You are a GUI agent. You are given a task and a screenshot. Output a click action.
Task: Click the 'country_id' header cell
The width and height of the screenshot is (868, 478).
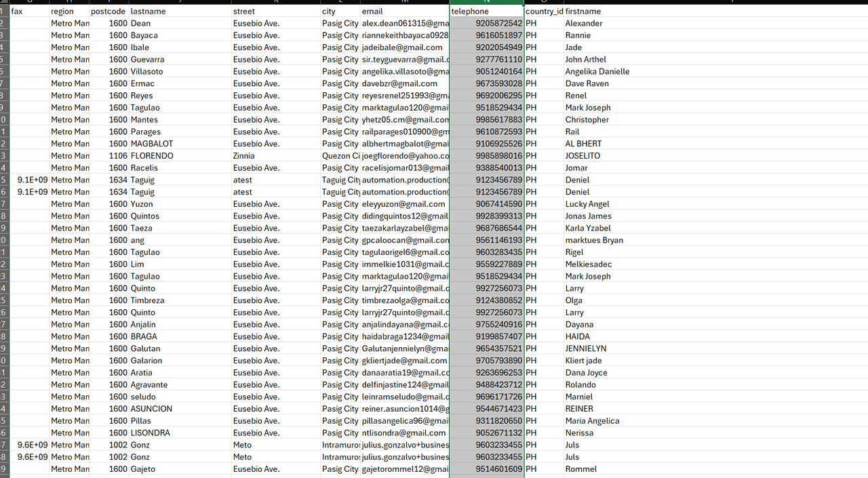tap(544, 12)
